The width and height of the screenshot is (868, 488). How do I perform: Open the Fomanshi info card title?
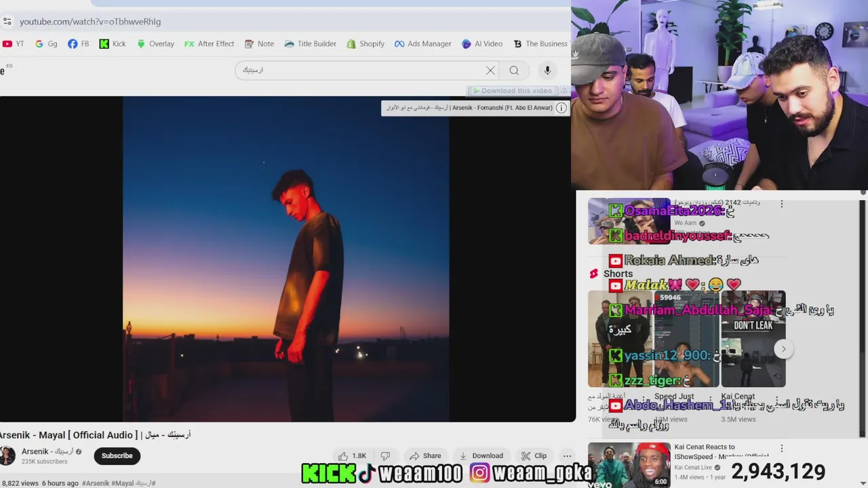coord(469,108)
